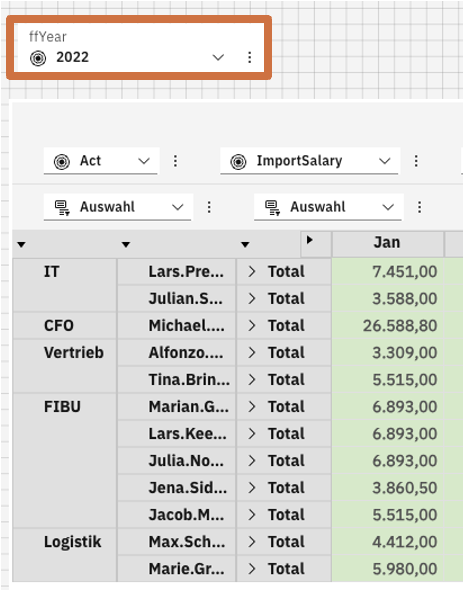Expand Total row for Michael....

click(x=252, y=326)
